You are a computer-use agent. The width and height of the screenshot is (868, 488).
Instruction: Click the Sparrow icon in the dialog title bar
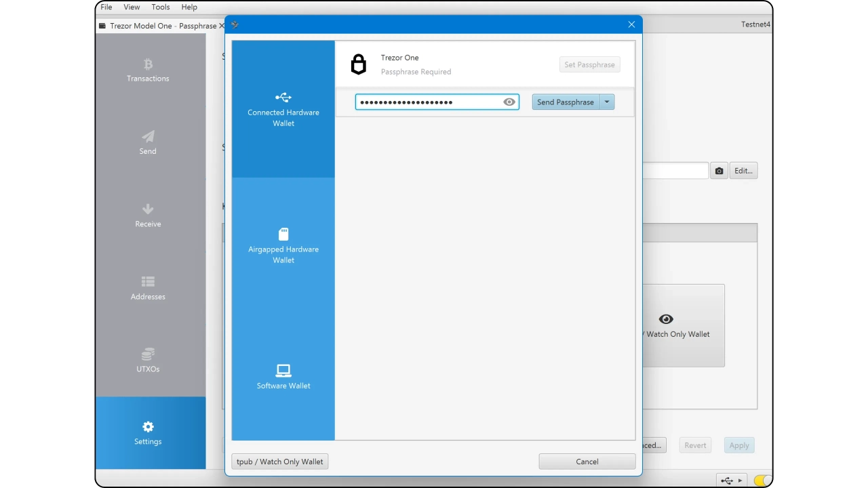coord(235,24)
